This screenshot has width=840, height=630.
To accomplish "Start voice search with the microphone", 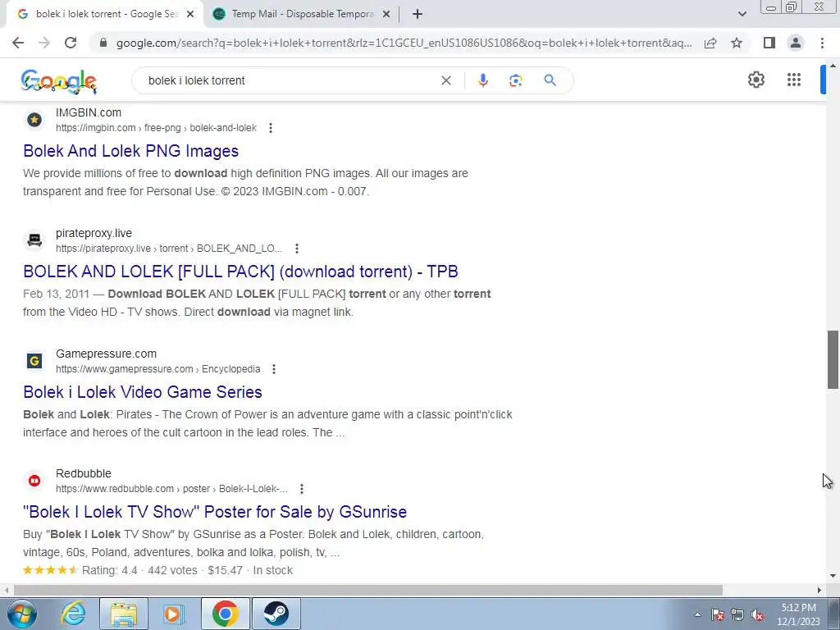I will coord(482,80).
